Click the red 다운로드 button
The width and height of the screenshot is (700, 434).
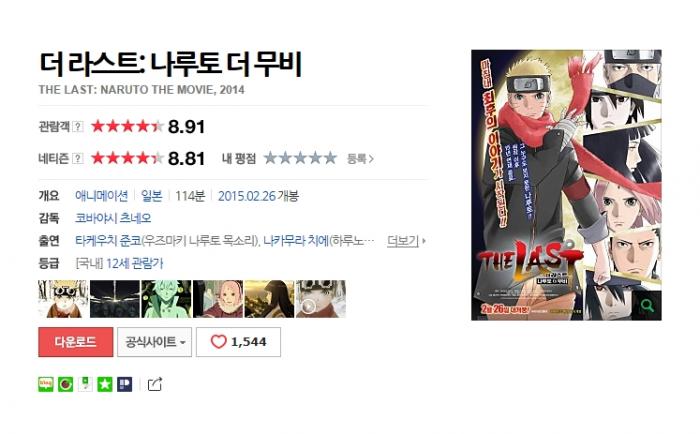click(75, 342)
